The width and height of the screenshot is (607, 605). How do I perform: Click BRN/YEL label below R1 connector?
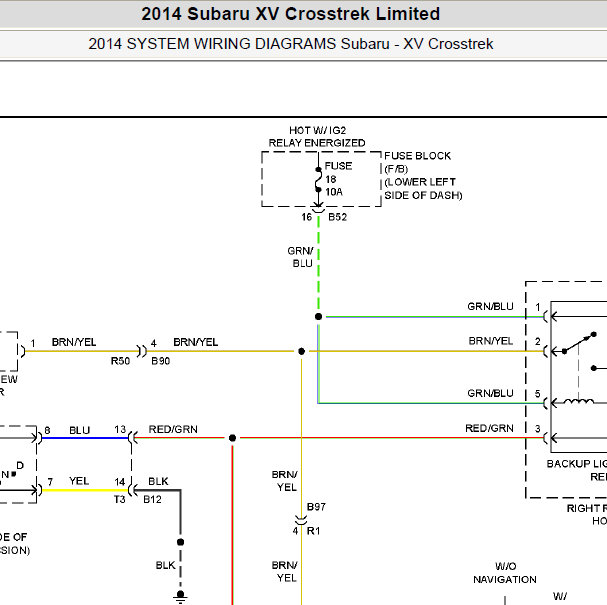pos(285,571)
